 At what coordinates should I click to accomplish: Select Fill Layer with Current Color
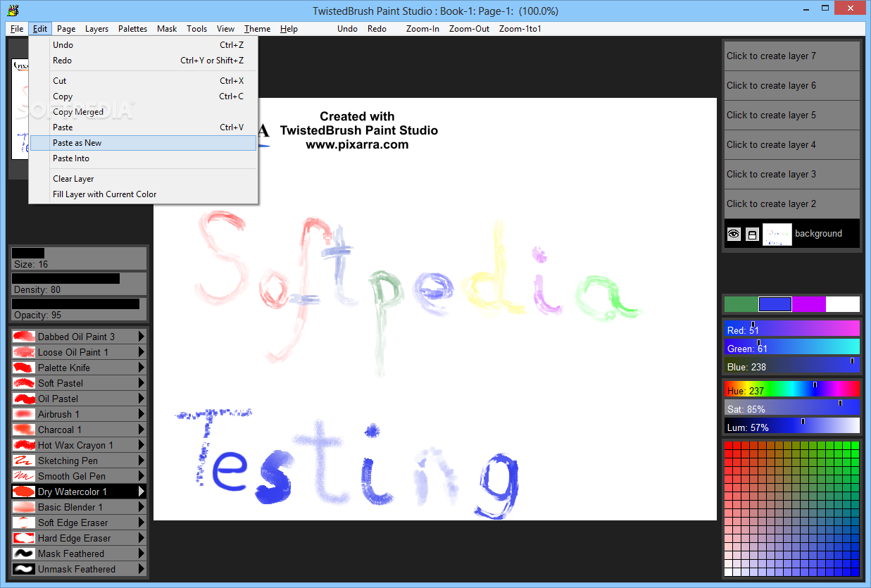pos(143,194)
